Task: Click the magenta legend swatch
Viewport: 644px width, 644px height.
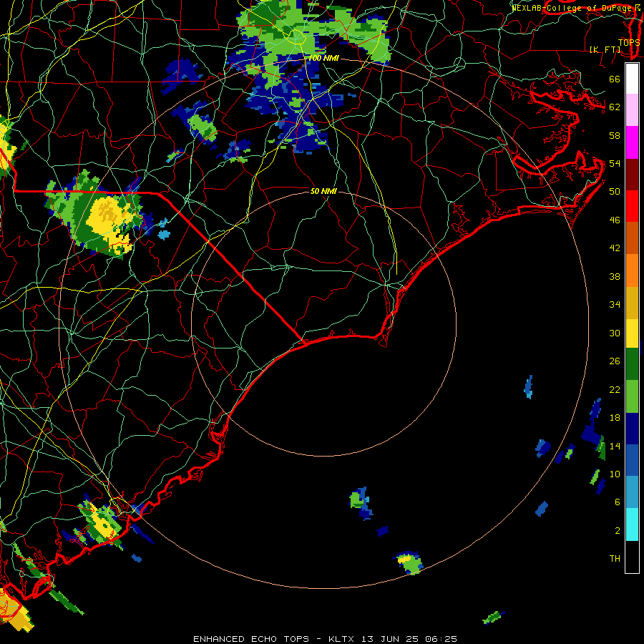Action: (632, 142)
